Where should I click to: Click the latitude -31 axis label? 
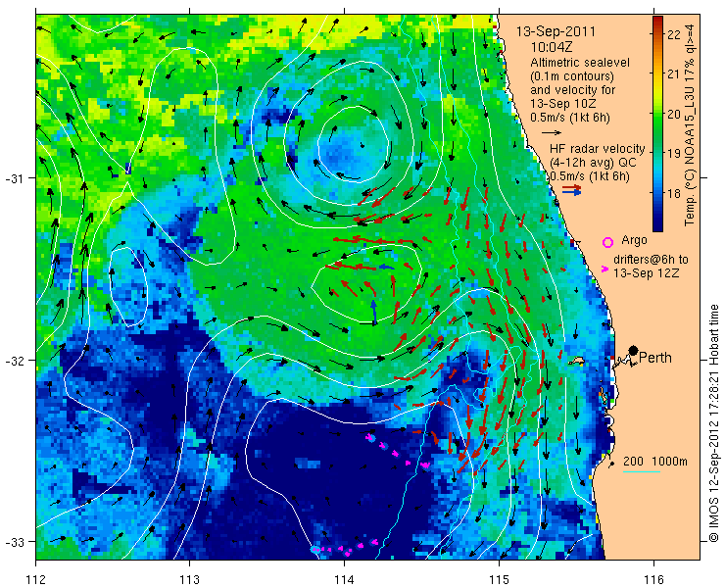point(14,177)
